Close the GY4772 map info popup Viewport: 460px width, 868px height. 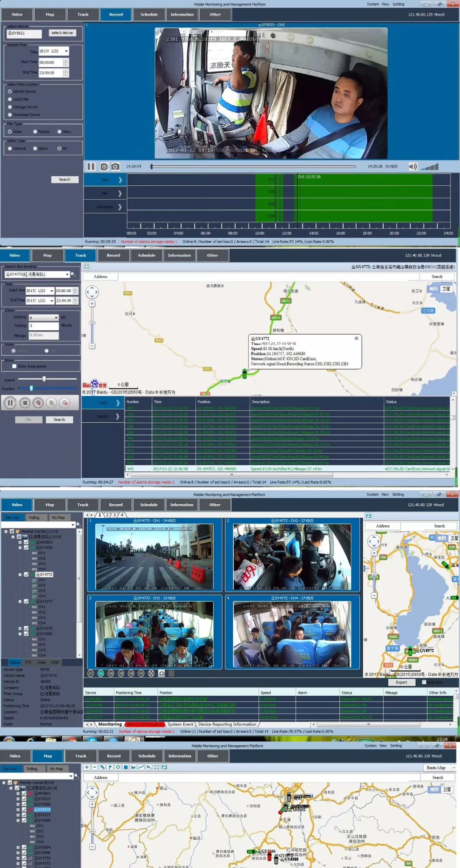point(356,338)
